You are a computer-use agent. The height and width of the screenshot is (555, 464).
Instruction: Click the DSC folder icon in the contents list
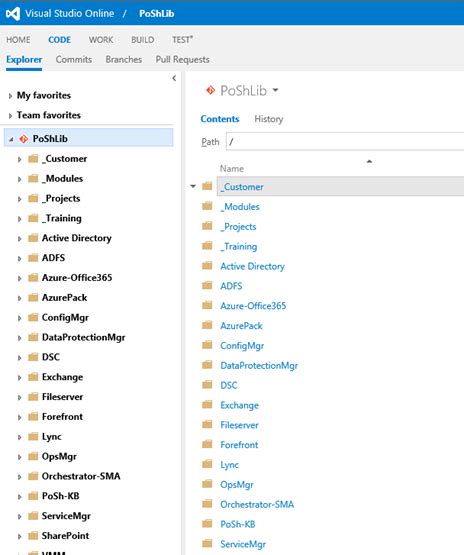207,384
